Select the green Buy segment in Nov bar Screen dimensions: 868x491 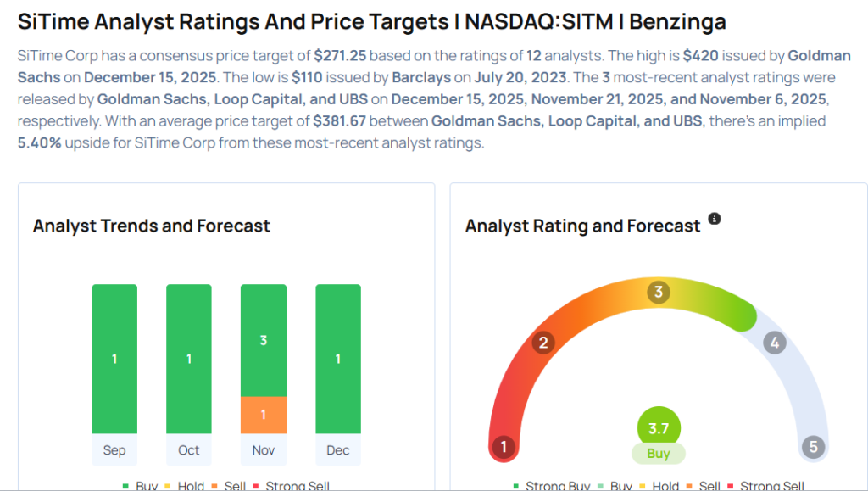264,340
